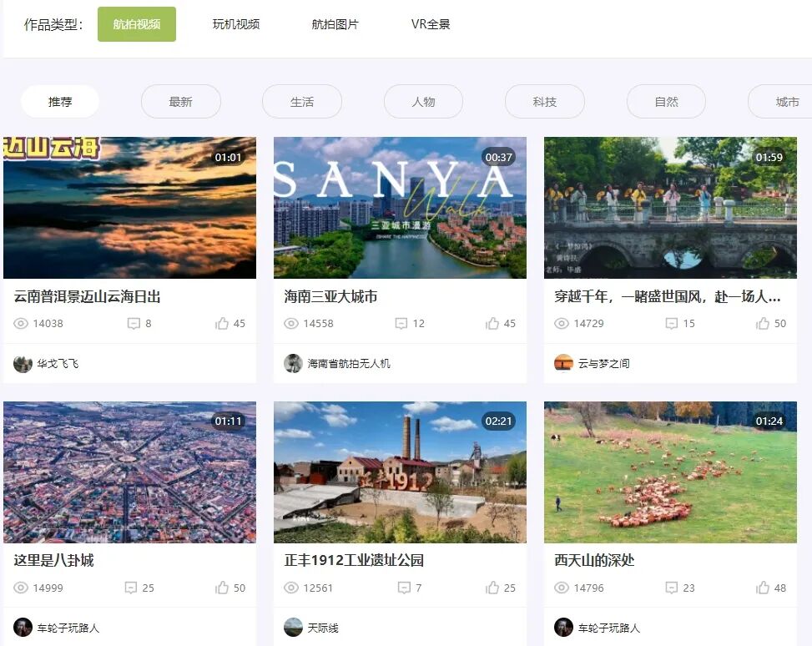812x646 pixels.
Task: Switch filter from 推荐 to 科技
Action: click(x=544, y=101)
